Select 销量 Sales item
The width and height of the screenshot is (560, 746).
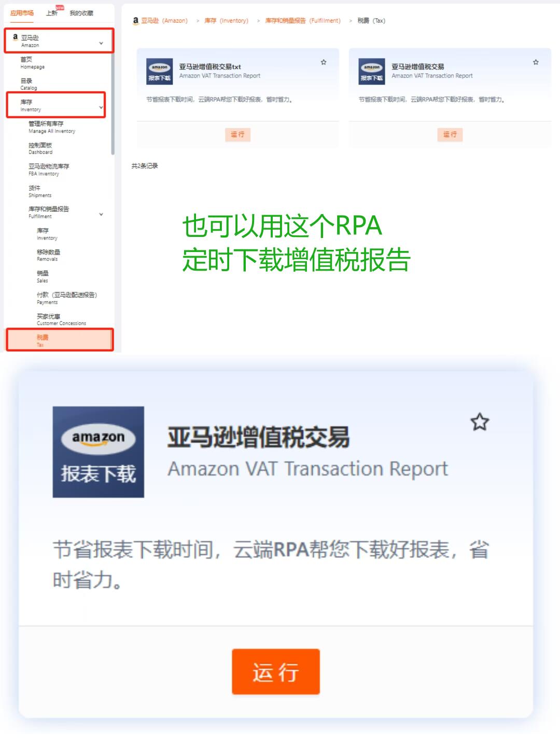point(43,276)
